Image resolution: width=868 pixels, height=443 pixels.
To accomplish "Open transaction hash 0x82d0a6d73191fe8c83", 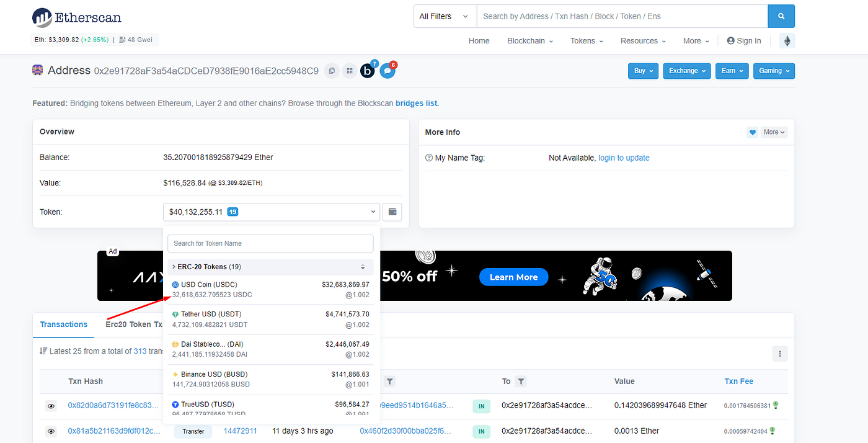I will [113, 405].
